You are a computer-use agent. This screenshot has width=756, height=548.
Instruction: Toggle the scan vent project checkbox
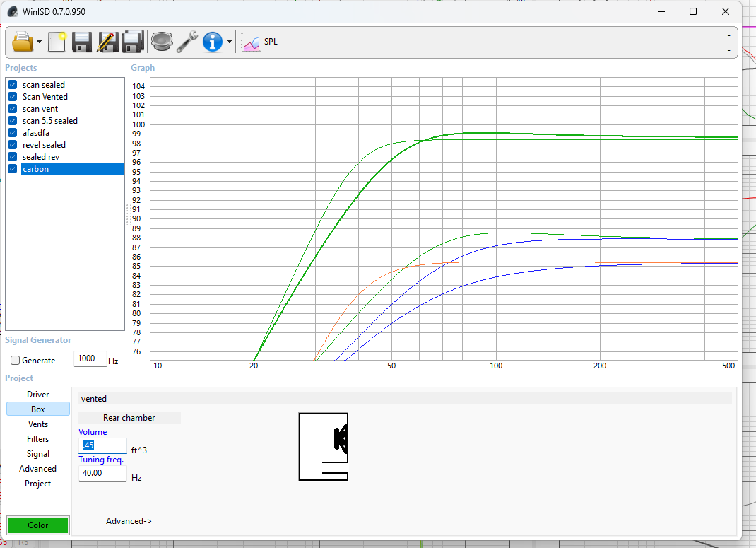pyautogui.click(x=13, y=108)
